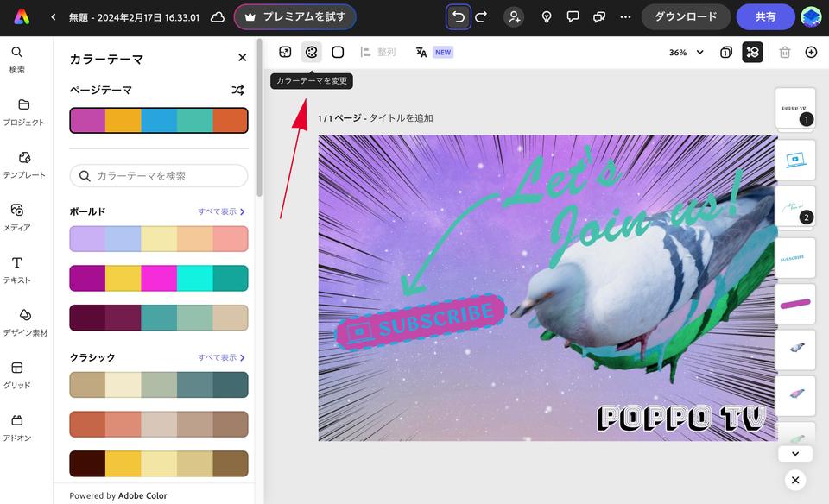Click the color theme search field
The width and height of the screenshot is (829, 504).
click(159, 176)
